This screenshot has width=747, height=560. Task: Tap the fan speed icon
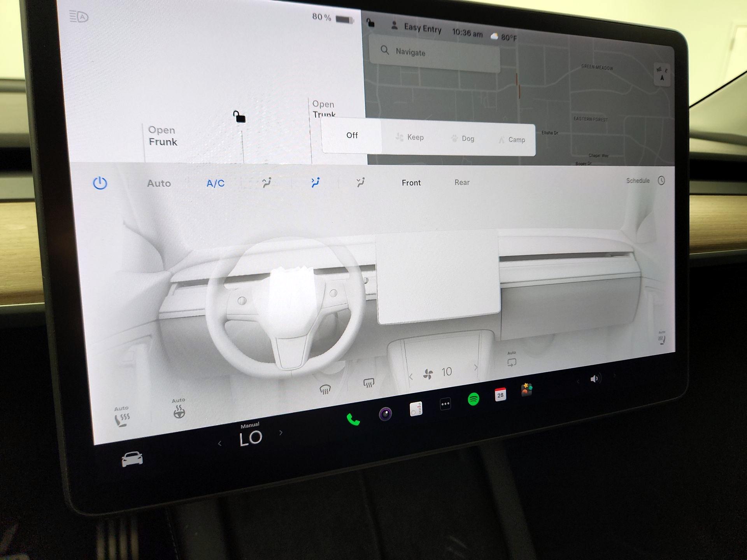(428, 374)
